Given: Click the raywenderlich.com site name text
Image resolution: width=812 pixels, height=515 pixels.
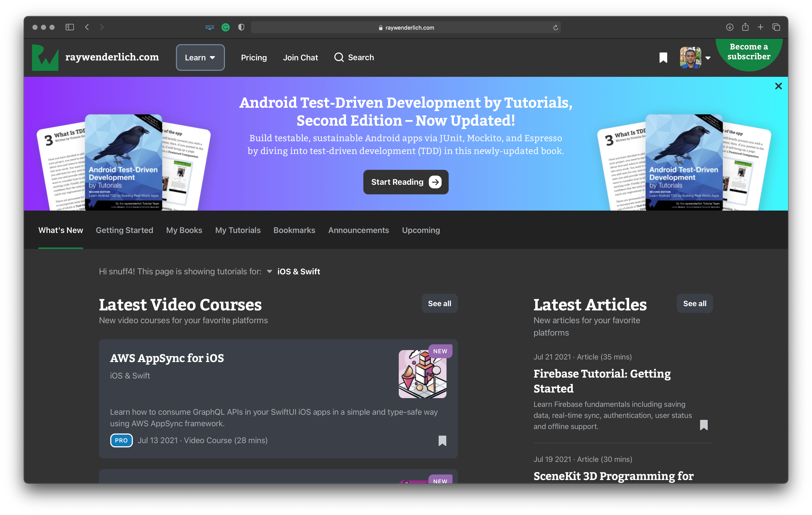Looking at the screenshot, I should (112, 57).
